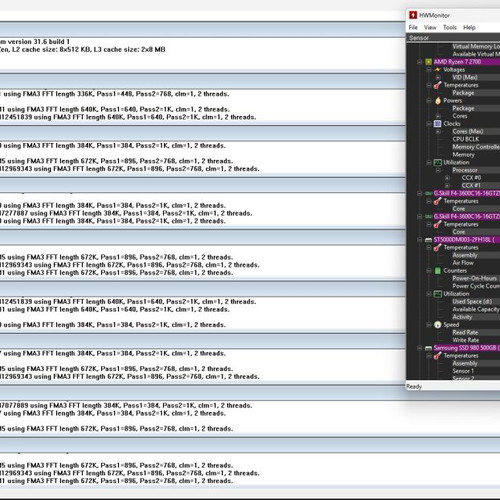The height and width of the screenshot is (500, 500).
Task: Click the Voltages lightning icon
Action: coord(438,69)
